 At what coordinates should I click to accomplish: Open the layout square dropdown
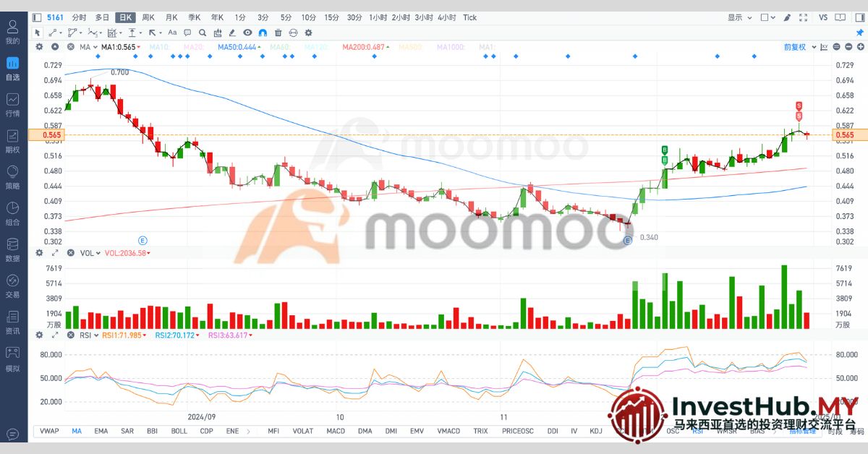[x=769, y=17]
